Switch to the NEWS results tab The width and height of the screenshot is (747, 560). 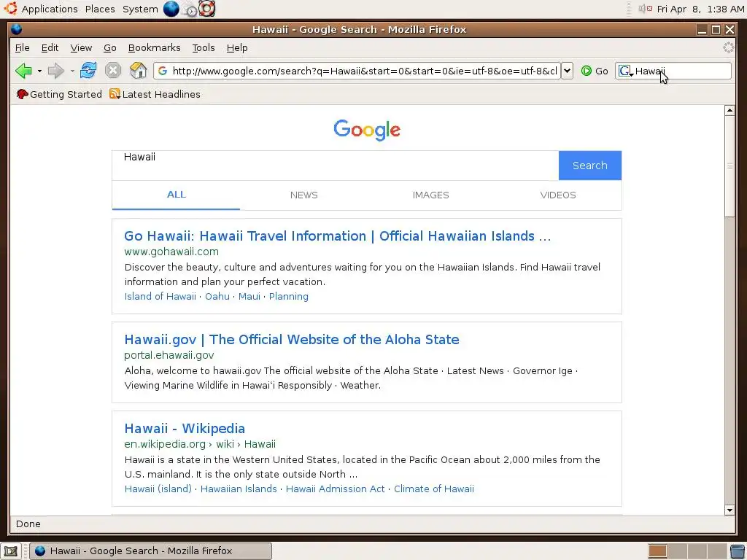(x=304, y=195)
